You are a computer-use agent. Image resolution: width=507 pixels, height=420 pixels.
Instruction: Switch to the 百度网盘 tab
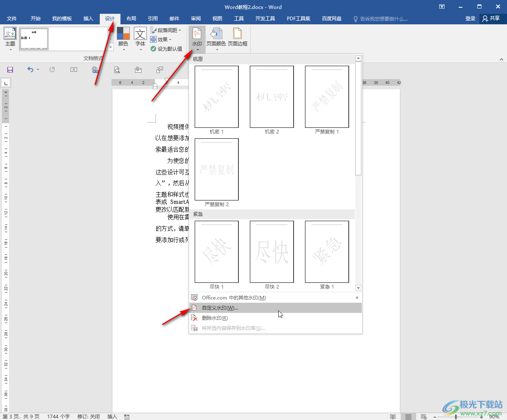pyautogui.click(x=332, y=19)
